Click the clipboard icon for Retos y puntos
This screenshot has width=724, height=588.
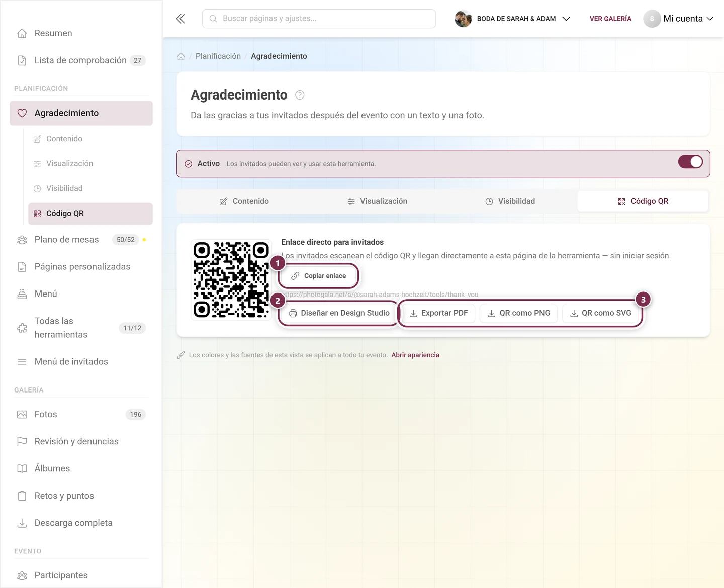tap(22, 496)
